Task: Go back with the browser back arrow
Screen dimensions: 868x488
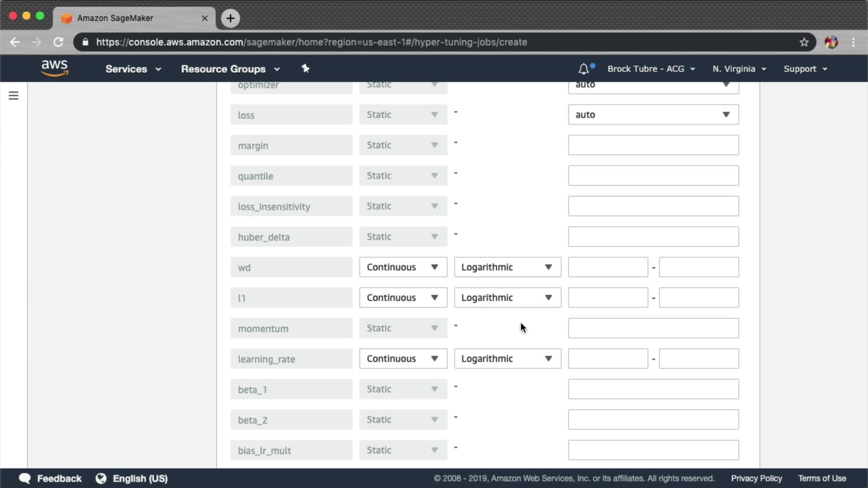Action: [15, 42]
